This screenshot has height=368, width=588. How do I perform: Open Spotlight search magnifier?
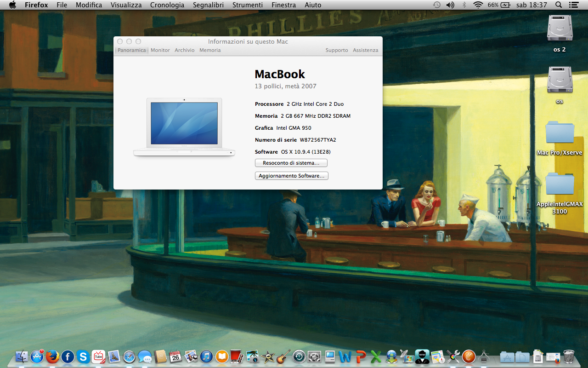(x=559, y=5)
